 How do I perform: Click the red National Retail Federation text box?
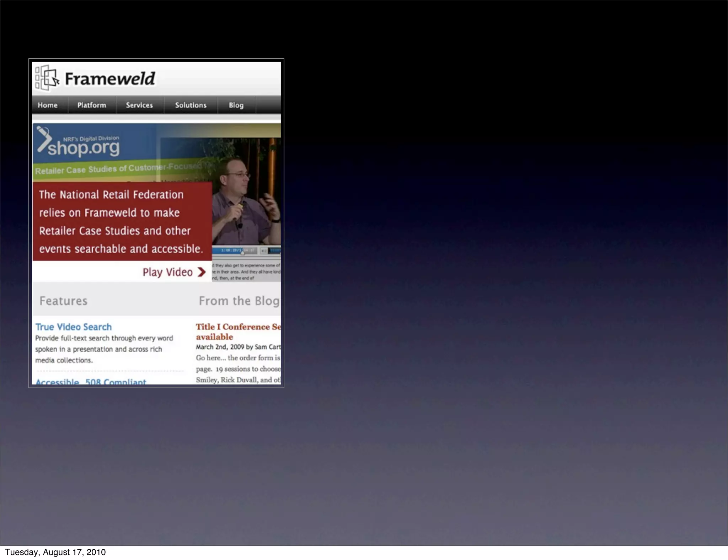pyautogui.click(x=122, y=221)
